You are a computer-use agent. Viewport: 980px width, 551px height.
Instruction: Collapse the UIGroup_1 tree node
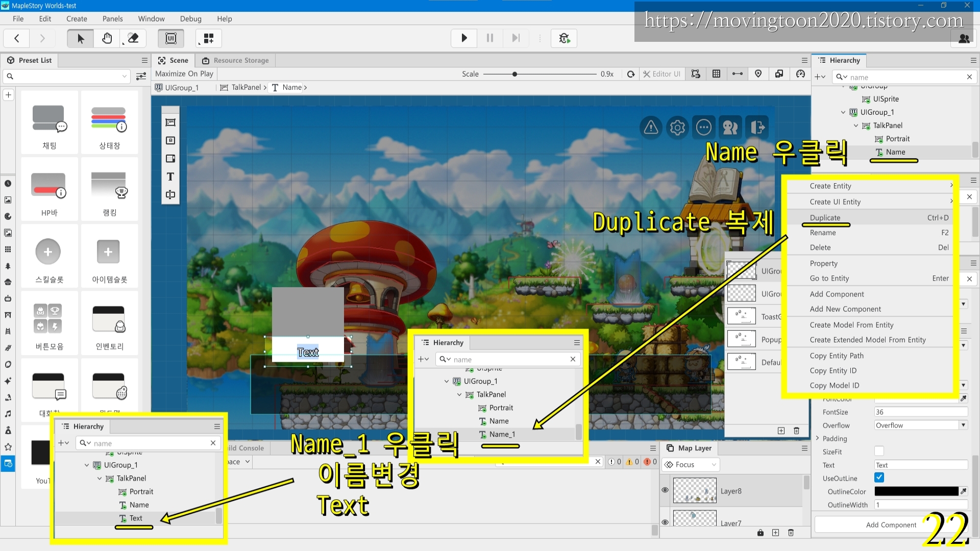(x=843, y=112)
